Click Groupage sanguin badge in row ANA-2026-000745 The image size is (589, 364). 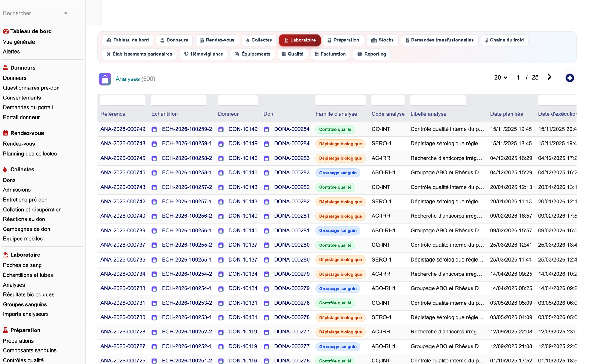click(338, 173)
